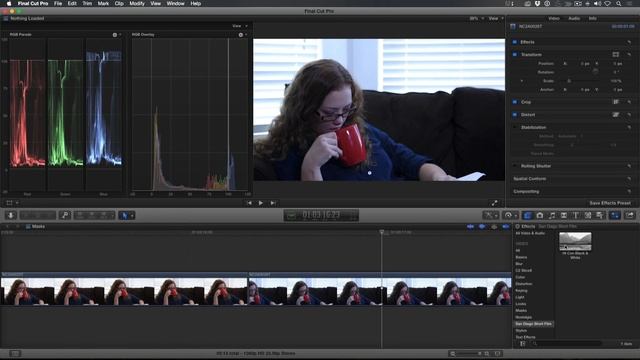640x360 pixels.
Task: Select the 'All Video & Audio' category
Action: (530, 233)
